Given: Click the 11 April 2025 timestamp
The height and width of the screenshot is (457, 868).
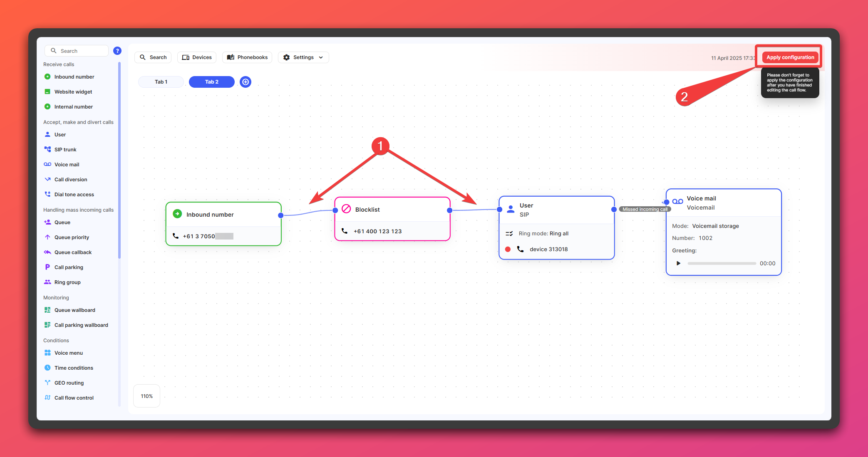Looking at the screenshot, I should point(733,58).
